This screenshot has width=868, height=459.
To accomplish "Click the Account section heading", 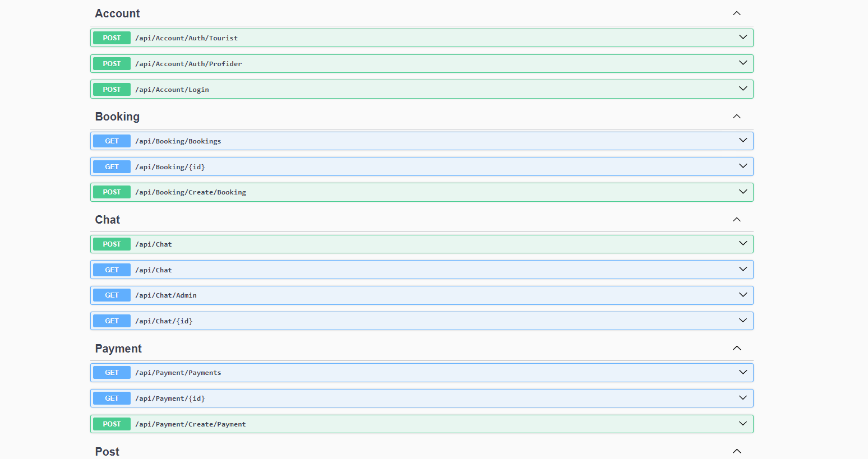I will pyautogui.click(x=117, y=13).
